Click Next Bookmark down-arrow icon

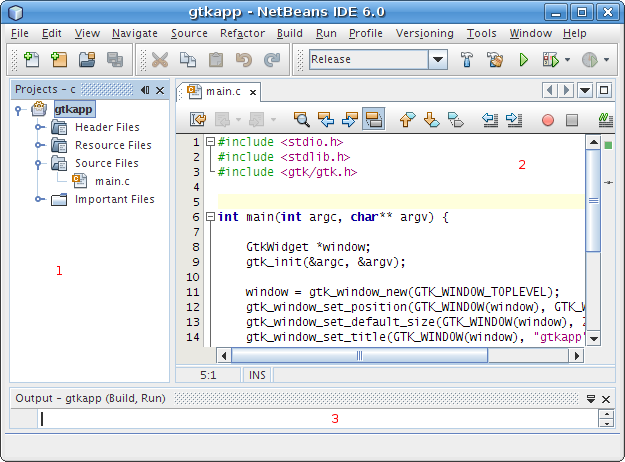[x=431, y=119]
